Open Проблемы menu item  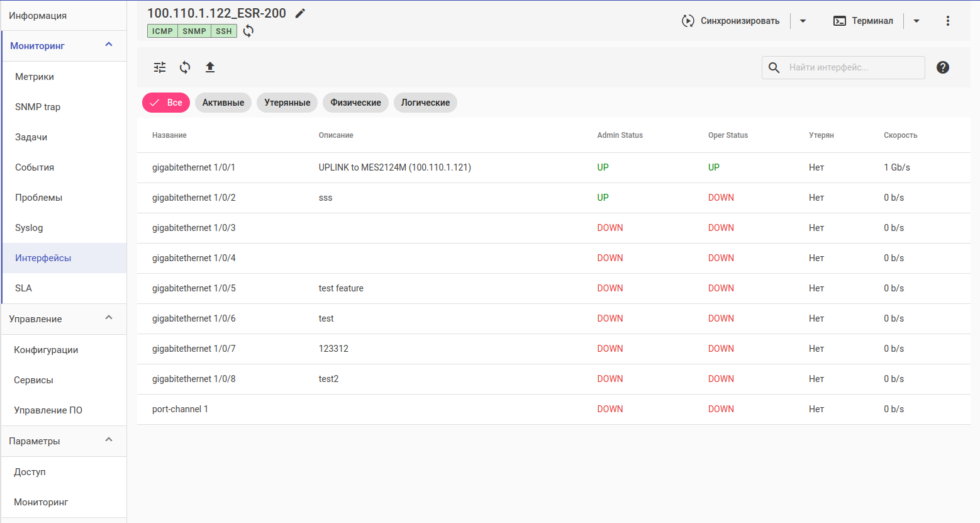(x=64, y=198)
